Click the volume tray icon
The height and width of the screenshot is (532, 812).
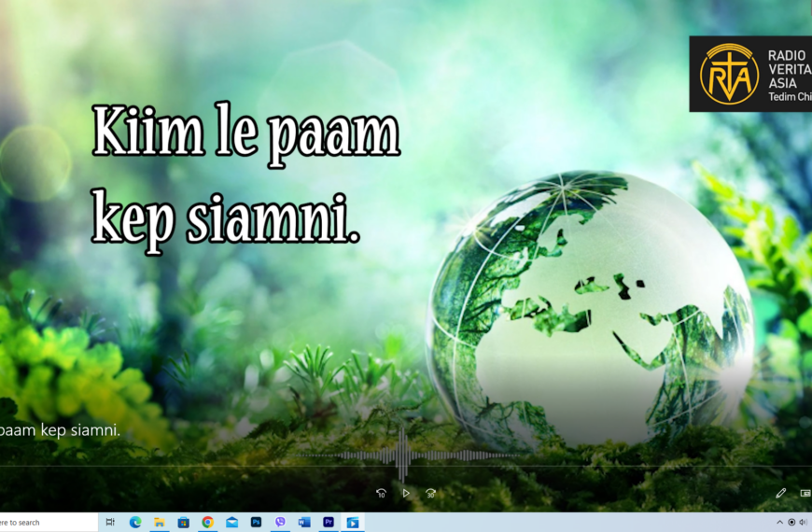pos(804,522)
